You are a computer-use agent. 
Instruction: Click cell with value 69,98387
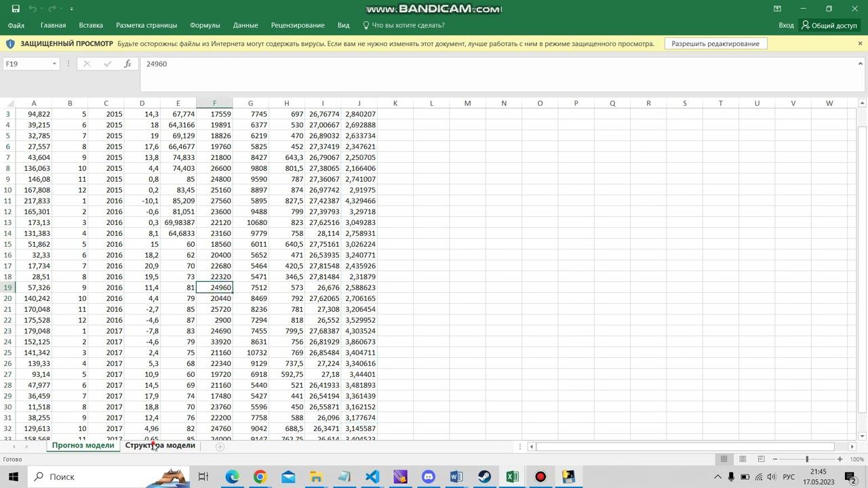(178, 222)
